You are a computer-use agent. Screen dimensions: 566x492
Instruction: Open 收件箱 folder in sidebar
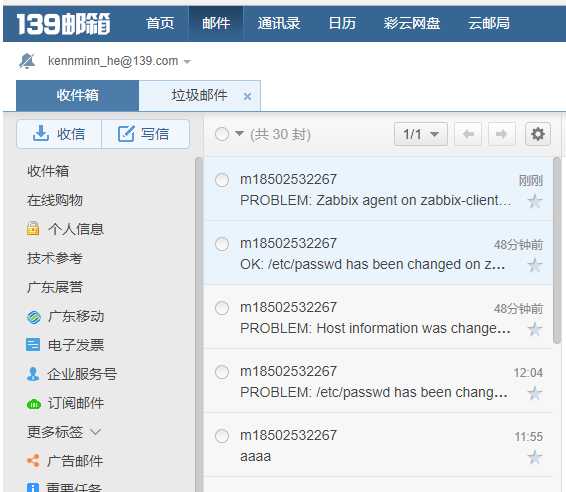[x=48, y=171]
